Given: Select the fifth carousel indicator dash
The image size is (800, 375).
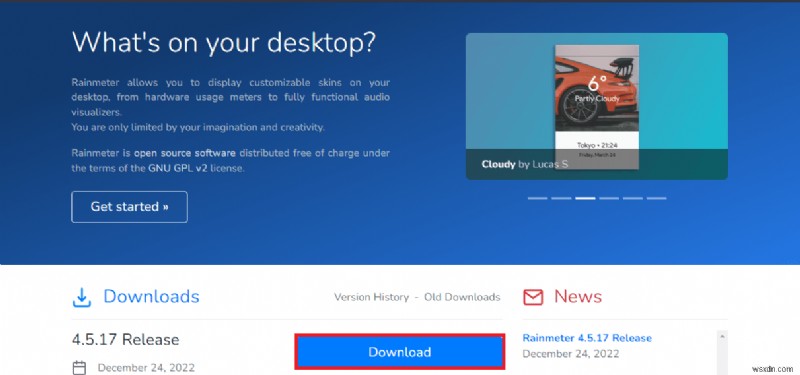Looking at the screenshot, I should pos(633,198).
